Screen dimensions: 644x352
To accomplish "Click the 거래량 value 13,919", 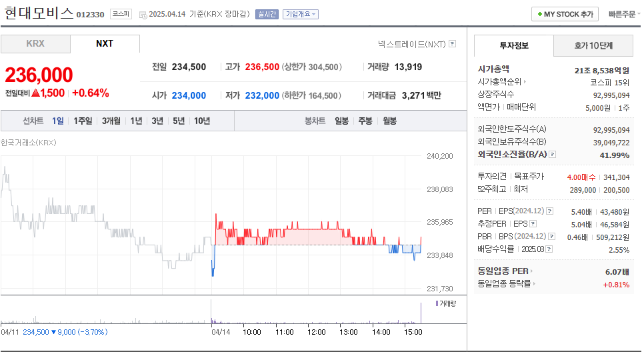I will [x=408, y=67].
